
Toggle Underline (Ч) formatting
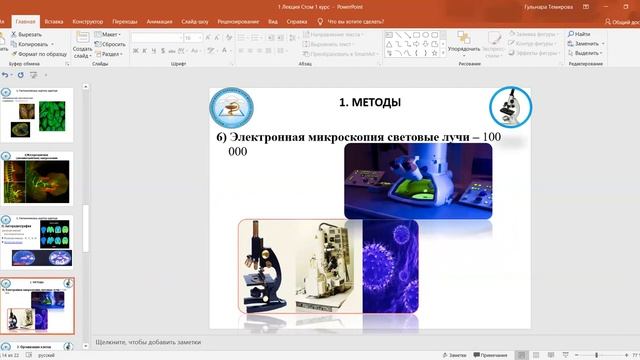tap(153, 51)
